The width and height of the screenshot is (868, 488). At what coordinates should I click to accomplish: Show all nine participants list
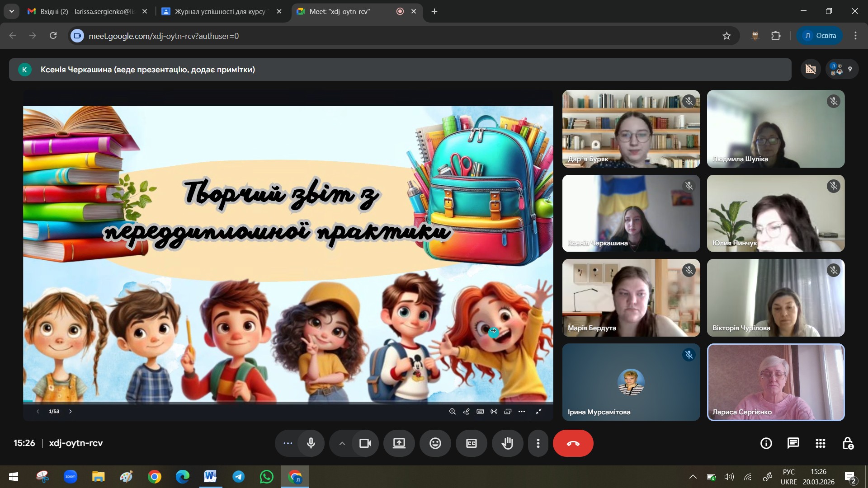tap(842, 69)
